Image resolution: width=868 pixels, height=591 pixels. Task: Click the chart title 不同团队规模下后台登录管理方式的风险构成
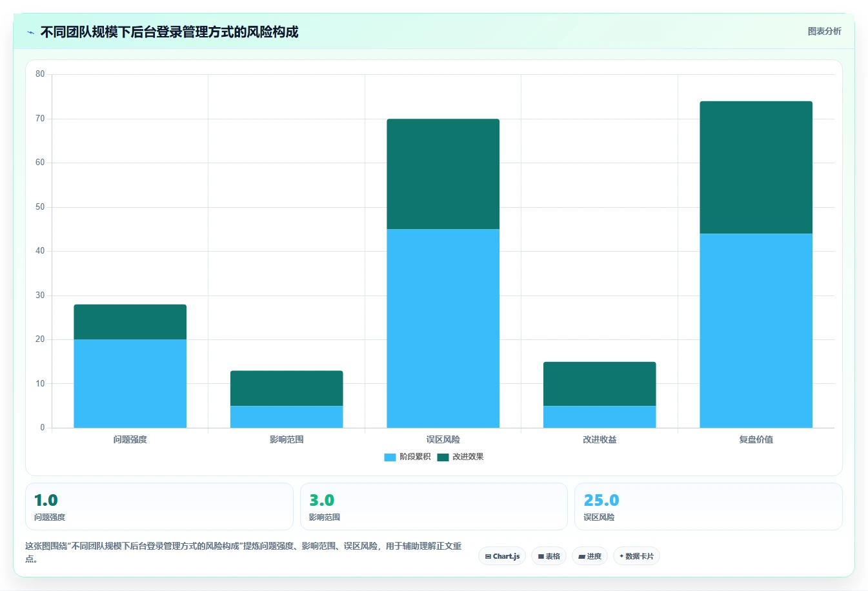[169, 32]
